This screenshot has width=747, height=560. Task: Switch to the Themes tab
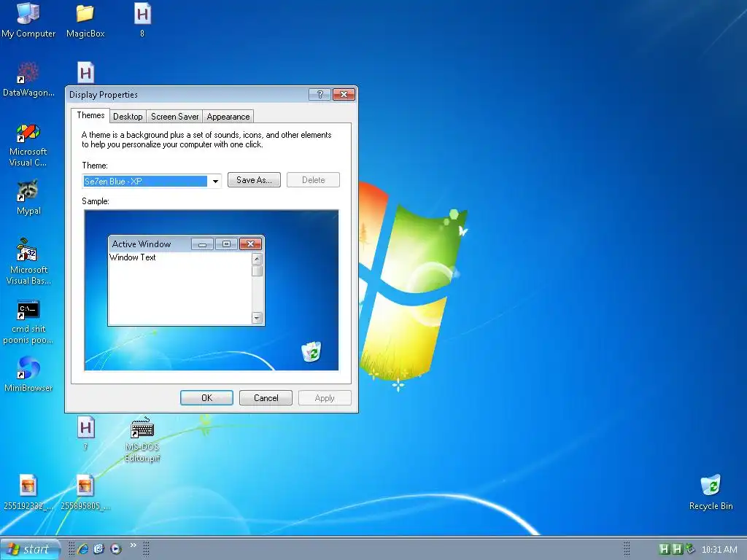pyautogui.click(x=90, y=115)
